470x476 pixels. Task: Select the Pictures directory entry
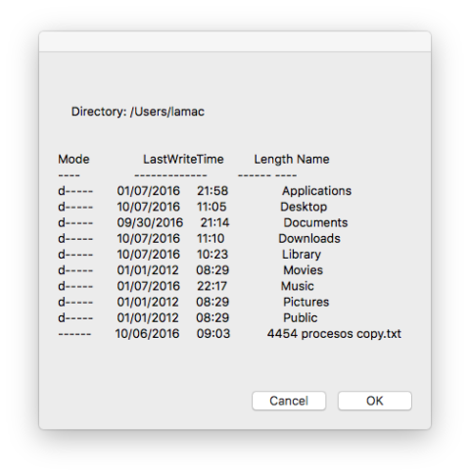(x=305, y=302)
